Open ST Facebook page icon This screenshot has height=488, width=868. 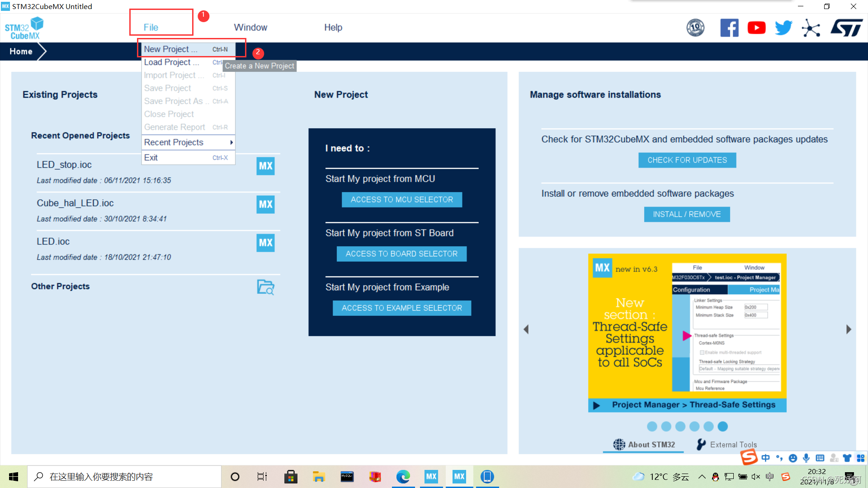coord(729,28)
